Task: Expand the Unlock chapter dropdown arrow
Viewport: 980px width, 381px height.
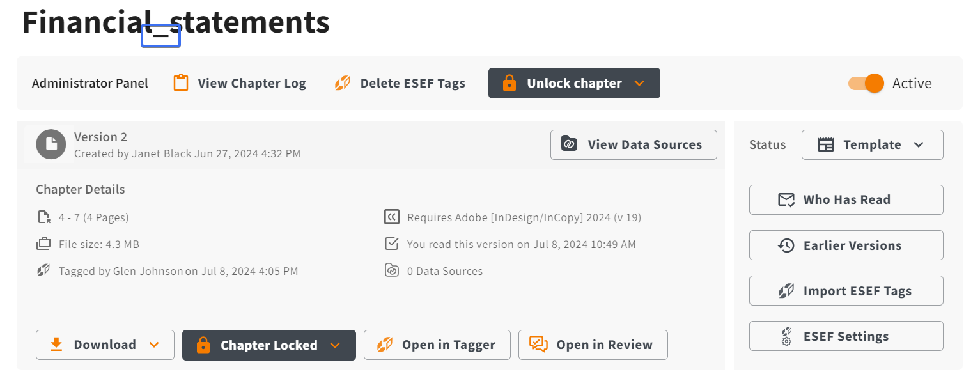Action: tap(639, 83)
